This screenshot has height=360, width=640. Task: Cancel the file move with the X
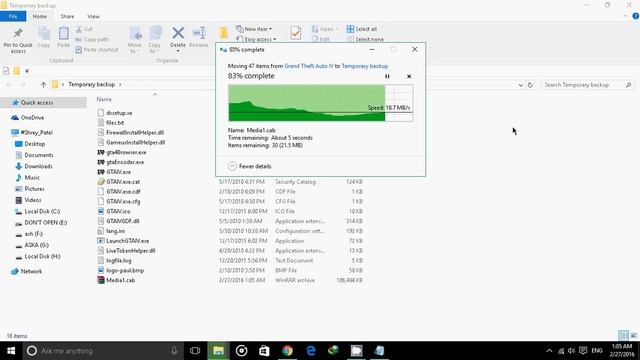tap(409, 76)
